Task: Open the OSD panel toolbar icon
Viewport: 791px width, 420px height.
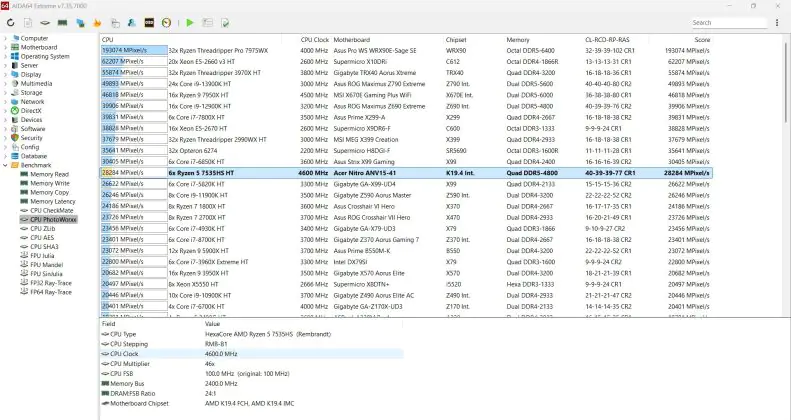Action: (149, 23)
